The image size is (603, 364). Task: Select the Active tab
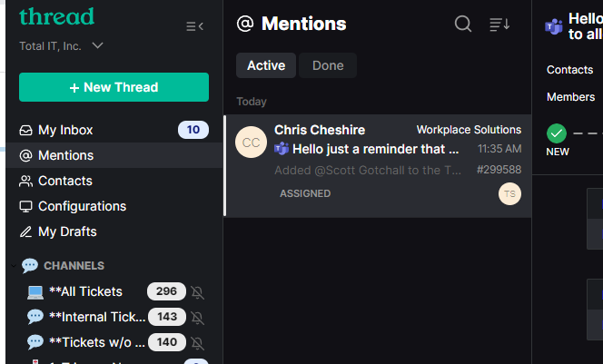(266, 65)
